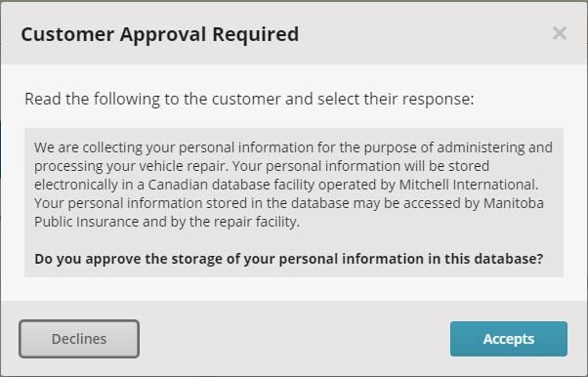Click the 'may be accessed' phrase

pos(407,203)
